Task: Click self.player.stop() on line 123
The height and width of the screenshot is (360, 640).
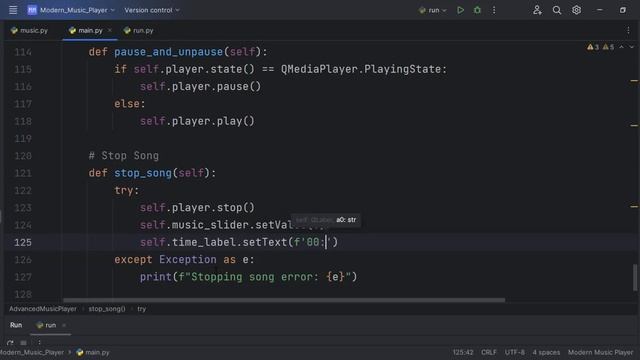Action: coord(197,208)
